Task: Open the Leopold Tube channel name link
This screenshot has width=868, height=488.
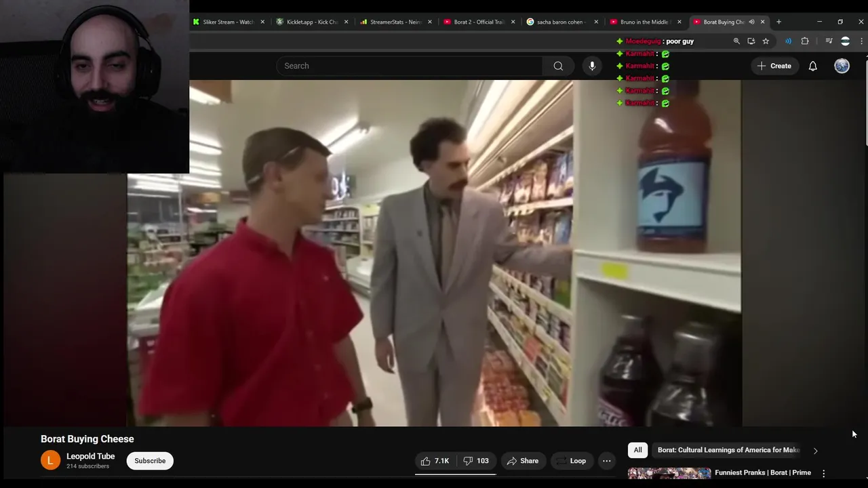Action: pyautogui.click(x=90, y=456)
